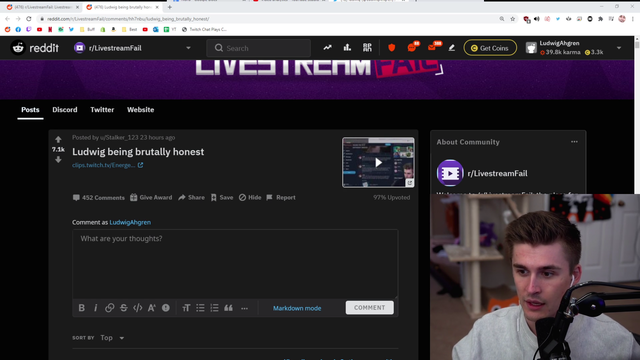Screen dimensions: 640x360
Task: Insert numbered list in comment editor
Action: click(x=214, y=308)
